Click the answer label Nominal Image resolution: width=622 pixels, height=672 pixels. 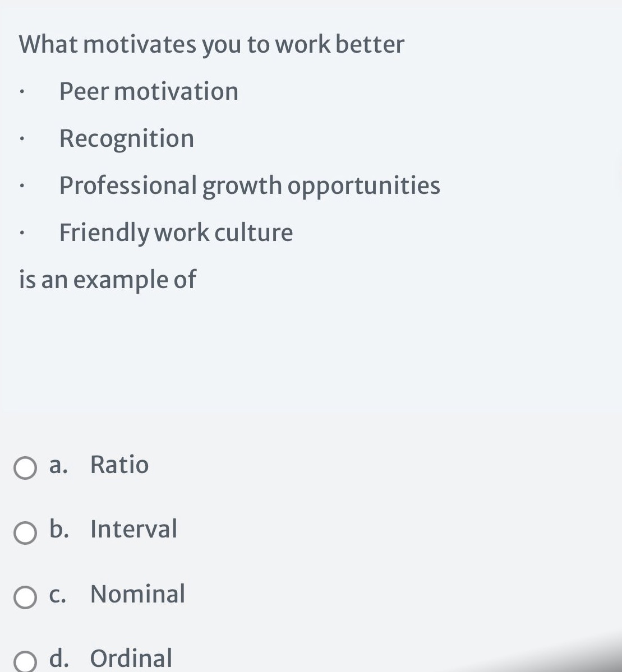tap(137, 595)
